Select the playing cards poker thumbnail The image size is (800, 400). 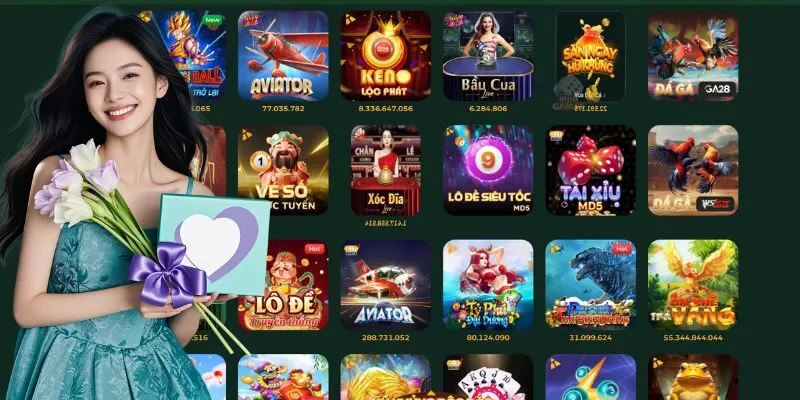coord(488,377)
